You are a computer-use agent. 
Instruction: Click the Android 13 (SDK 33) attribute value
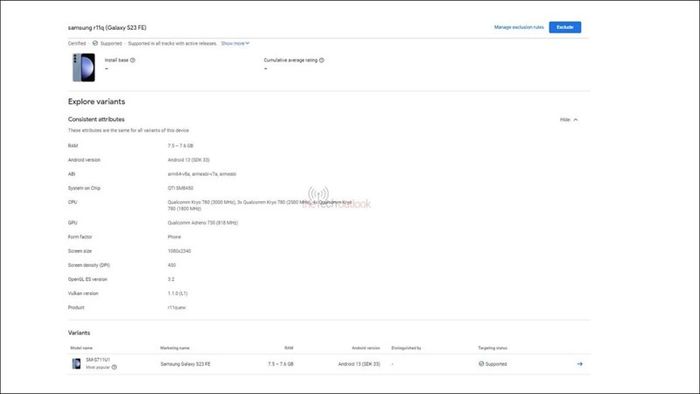coord(188,160)
